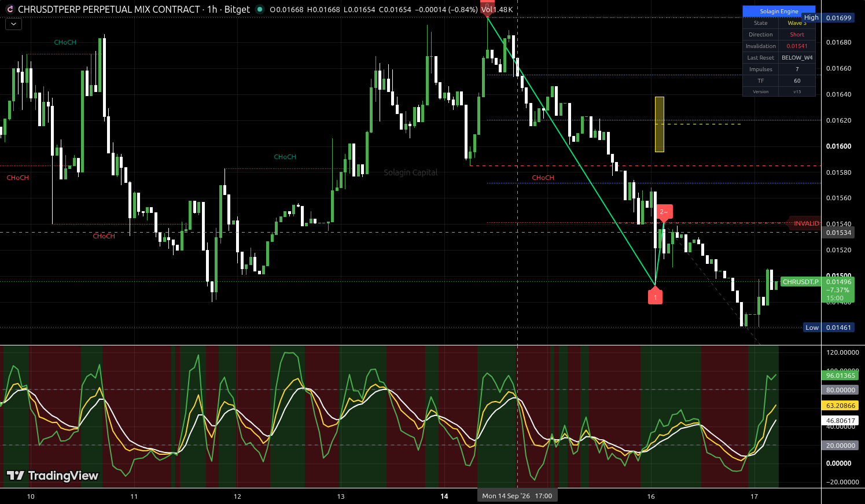Image resolution: width=865 pixels, height=504 pixels.
Task: Click the white 46.80617 indicator value
Action: click(x=840, y=421)
